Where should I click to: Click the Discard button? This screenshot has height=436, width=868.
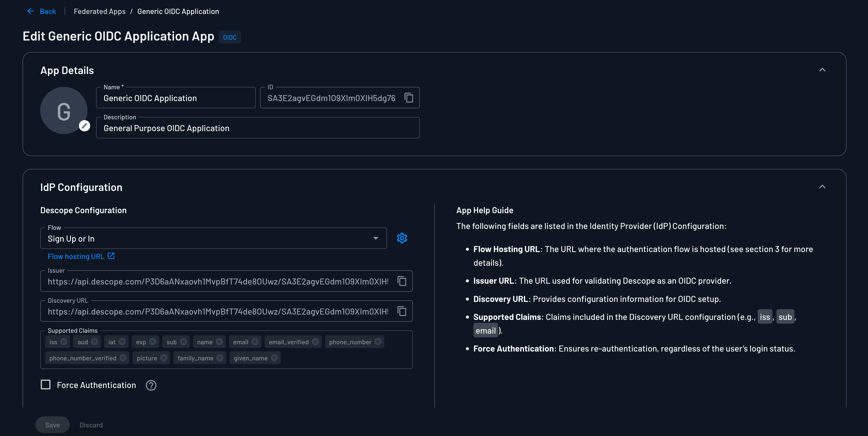coord(91,425)
